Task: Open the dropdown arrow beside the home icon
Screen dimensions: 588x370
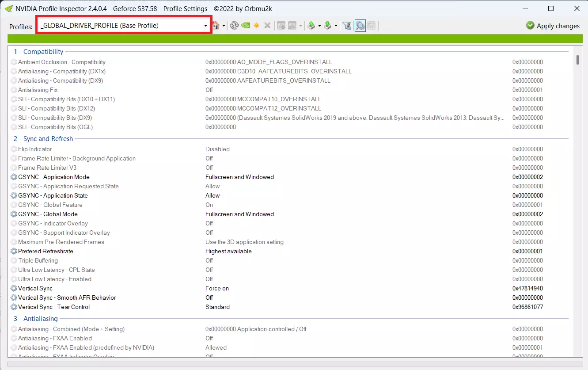Action: click(x=224, y=26)
